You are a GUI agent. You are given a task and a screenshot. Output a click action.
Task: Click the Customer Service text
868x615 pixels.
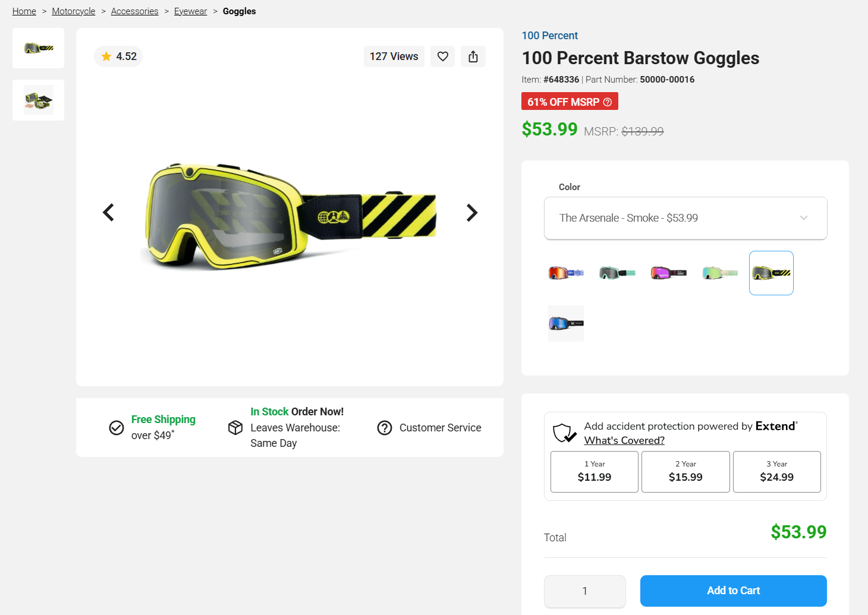click(x=441, y=428)
